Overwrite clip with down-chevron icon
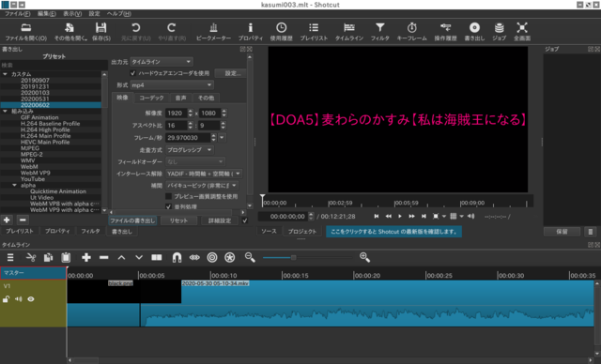The image size is (601, 364). pyautogui.click(x=139, y=258)
